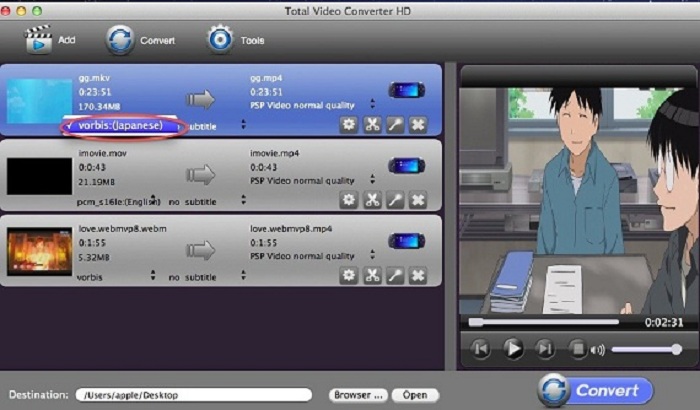Click the large blue Convert button

[x=596, y=390]
